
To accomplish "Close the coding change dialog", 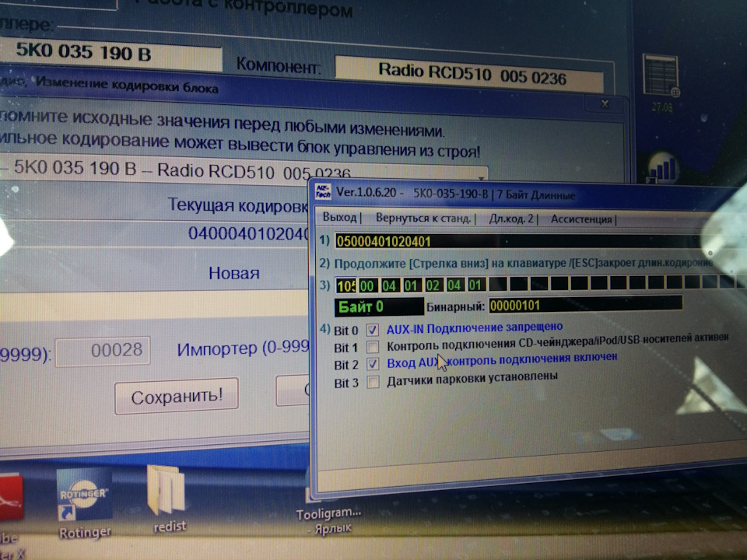I will (605, 103).
